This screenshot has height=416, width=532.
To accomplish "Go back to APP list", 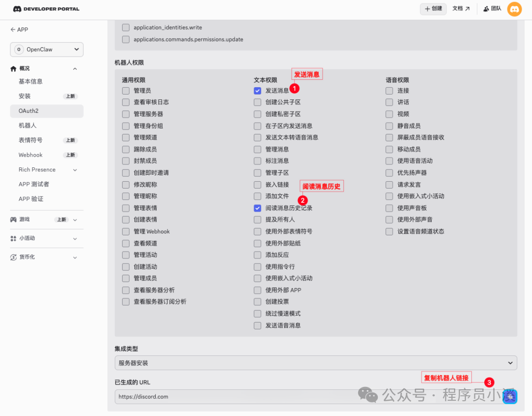I will pos(19,30).
